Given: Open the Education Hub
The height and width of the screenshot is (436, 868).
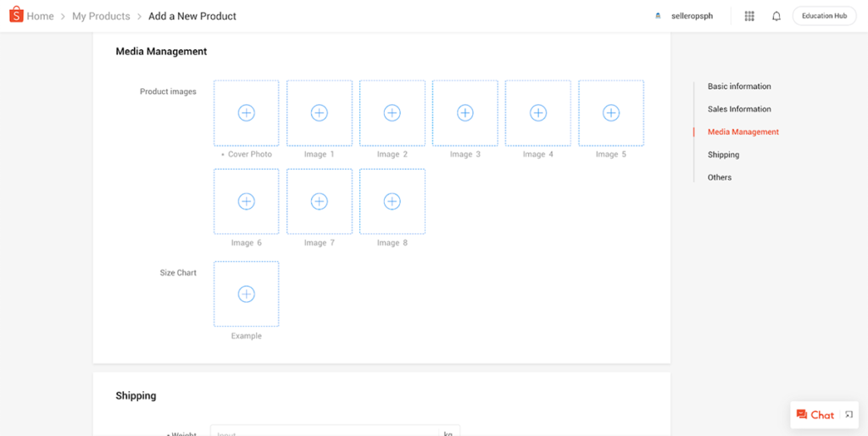Looking at the screenshot, I should point(824,16).
